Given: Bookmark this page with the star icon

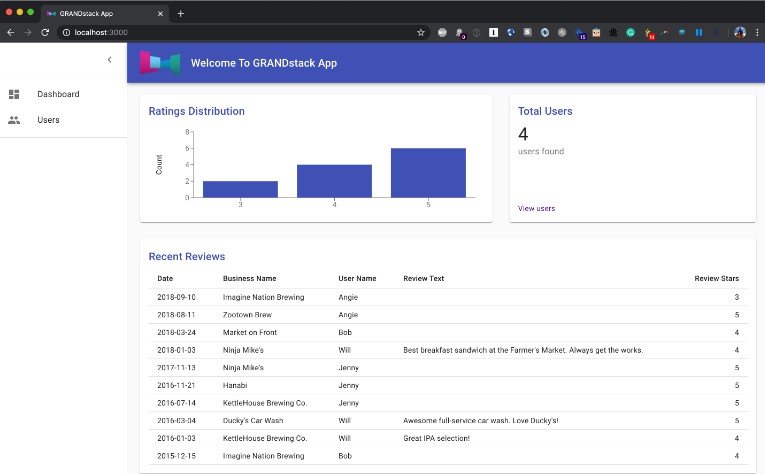Looking at the screenshot, I should (x=421, y=32).
